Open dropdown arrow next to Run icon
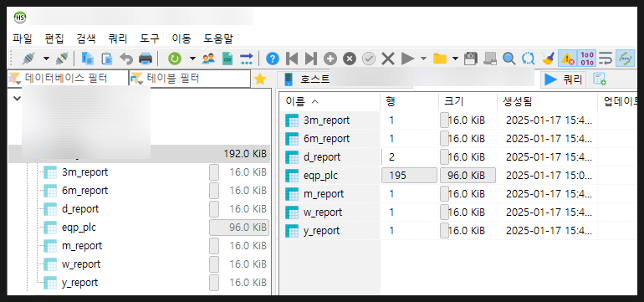 coord(423,59)
